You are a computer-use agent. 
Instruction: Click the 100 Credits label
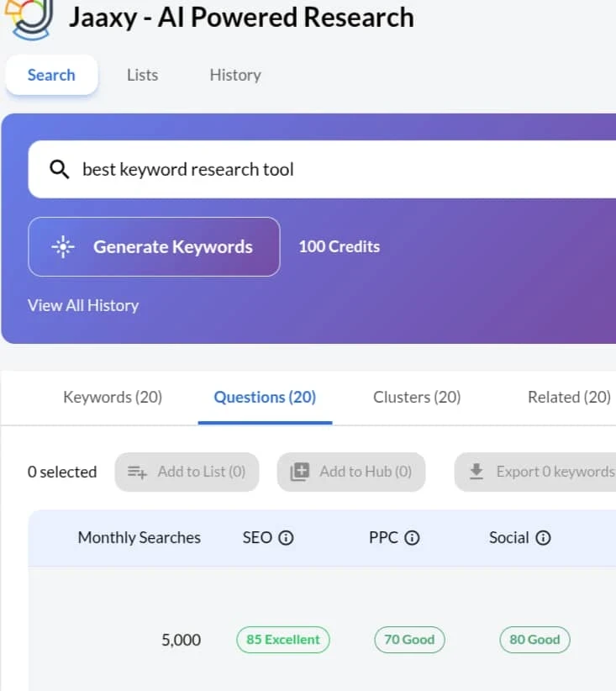(340, 247)
